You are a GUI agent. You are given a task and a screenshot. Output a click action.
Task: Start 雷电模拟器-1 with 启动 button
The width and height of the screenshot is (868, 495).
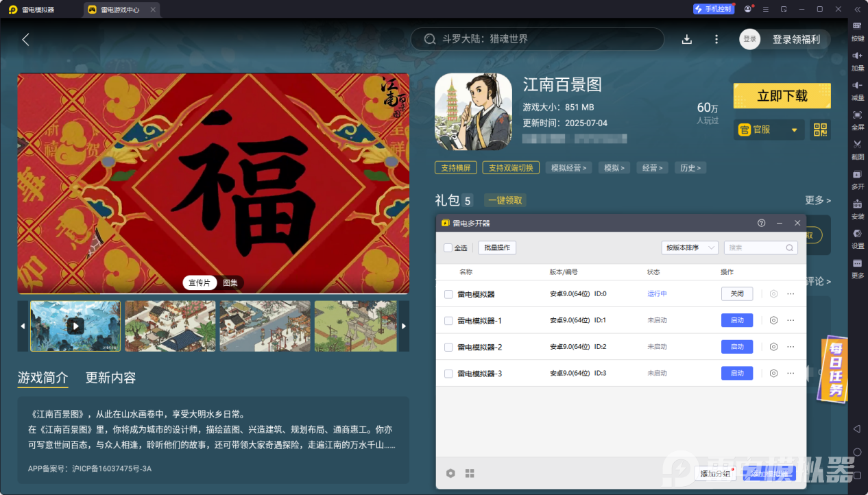(x=737, y=320)
